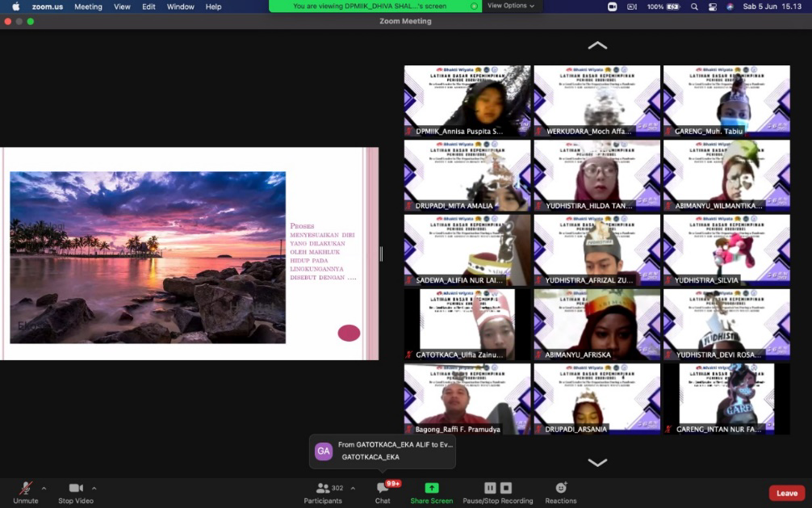The height and width of the screenshot is (508, 812).
Task: Stop Video camera button
Action: coord(76,489)
